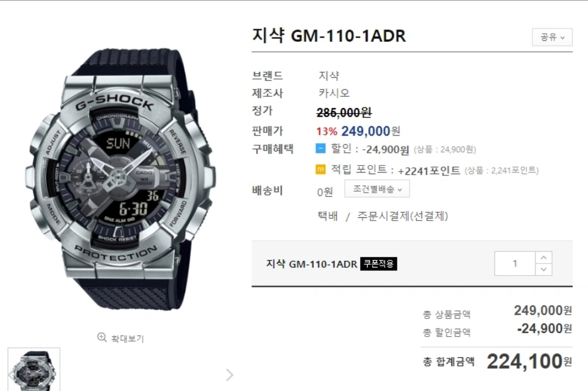
Task: Increase quantity with the up arrow
Action: coord(543,258)
